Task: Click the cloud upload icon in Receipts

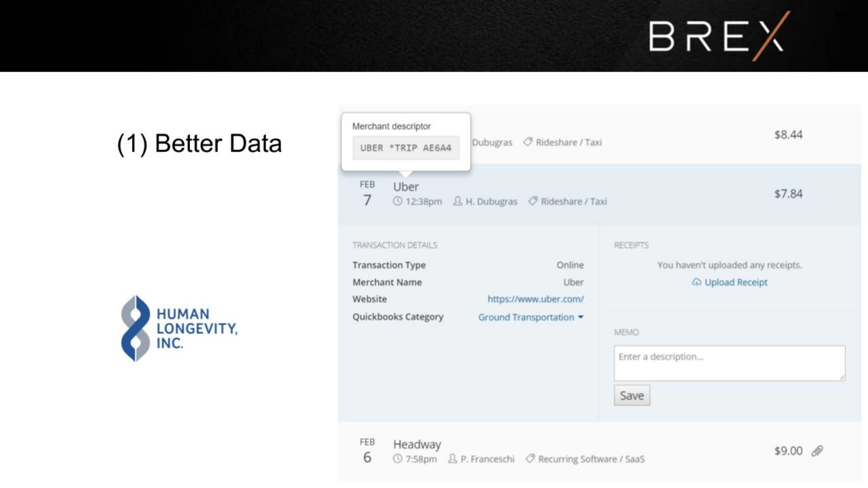Action: (697, 282)
